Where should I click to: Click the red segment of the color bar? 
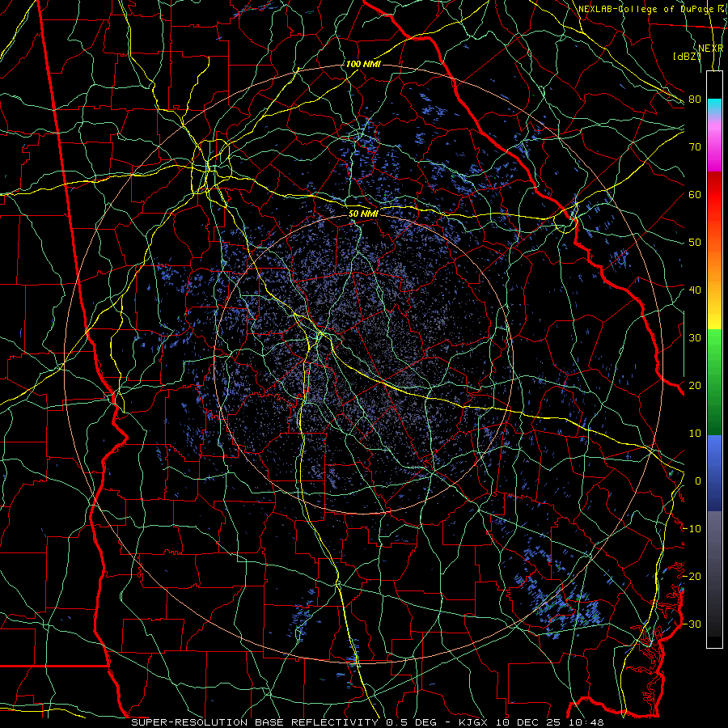coord(714,195)
